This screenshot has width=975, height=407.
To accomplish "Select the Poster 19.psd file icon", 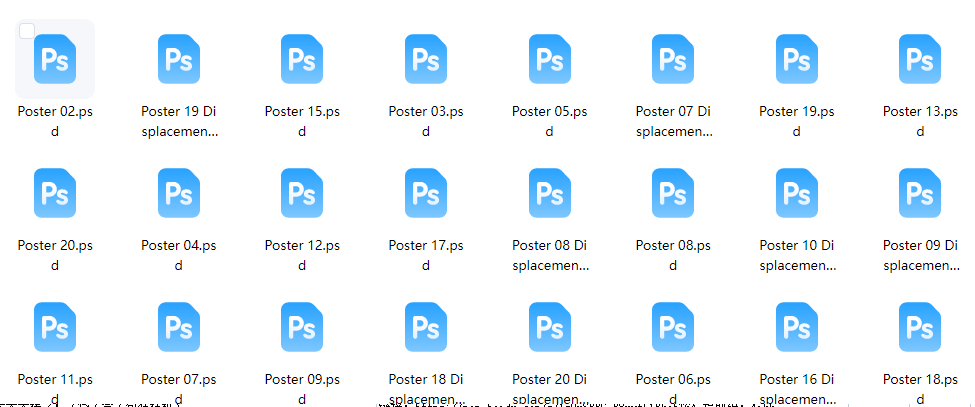I will coord(797,59).
